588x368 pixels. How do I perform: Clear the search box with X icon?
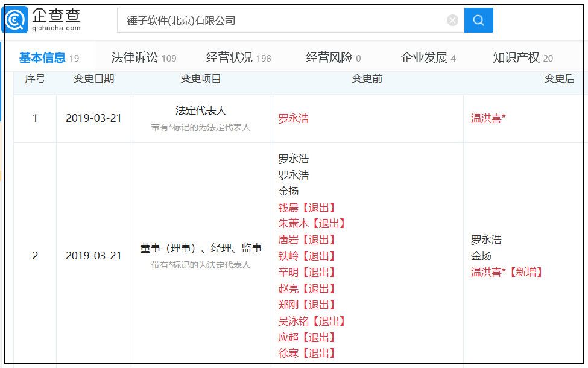tap(452, 21)
